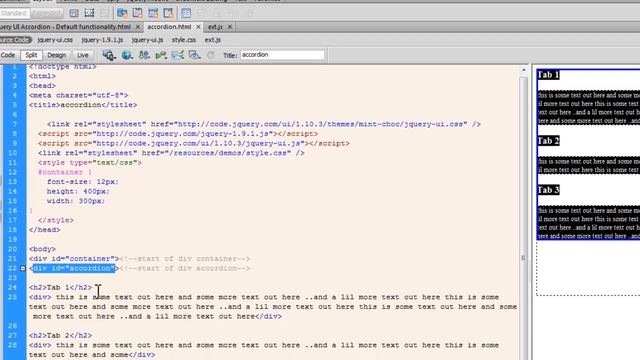Click the div id="container" code line
The width and height of the screenshot is (640, 360).
[139, 259]
